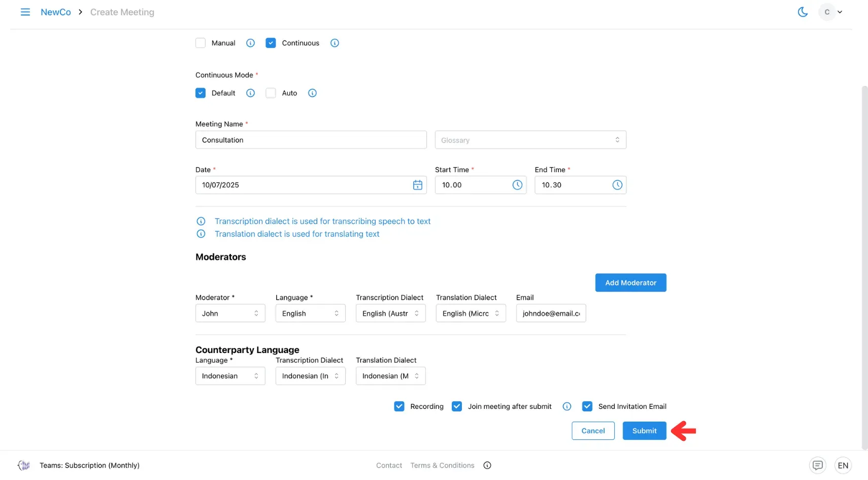Click the Add Moderator button
Viewport: 868px width, 480px height.
[630, 283]
